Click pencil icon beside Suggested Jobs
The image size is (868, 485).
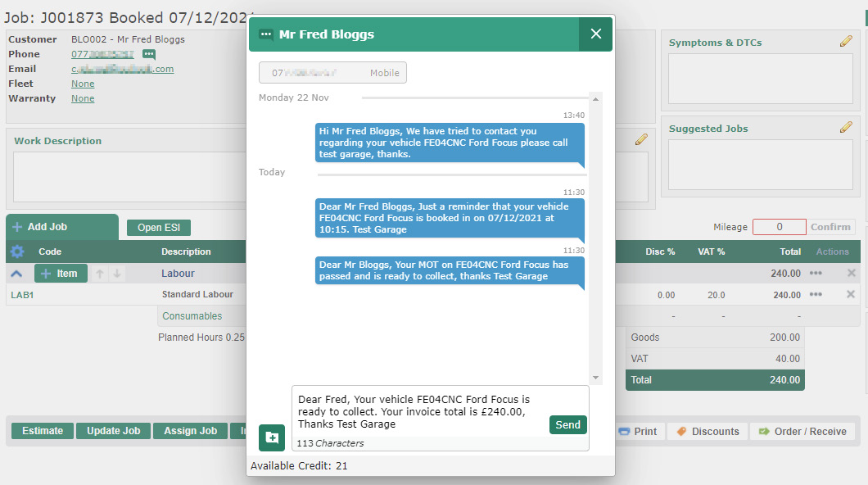(846, 128)
